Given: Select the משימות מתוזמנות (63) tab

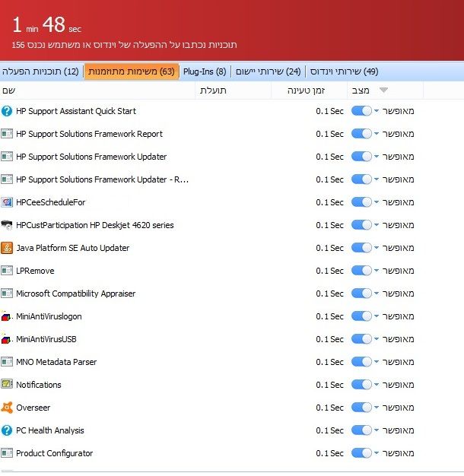Looking at the screenshot, I should pyautogui.click(x=132, y=71).
